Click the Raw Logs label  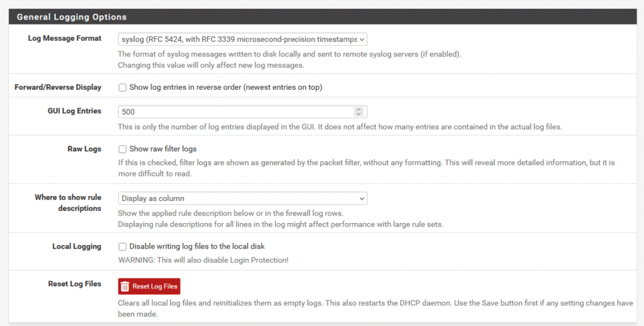pyautogui.click(x=84, y=149)
